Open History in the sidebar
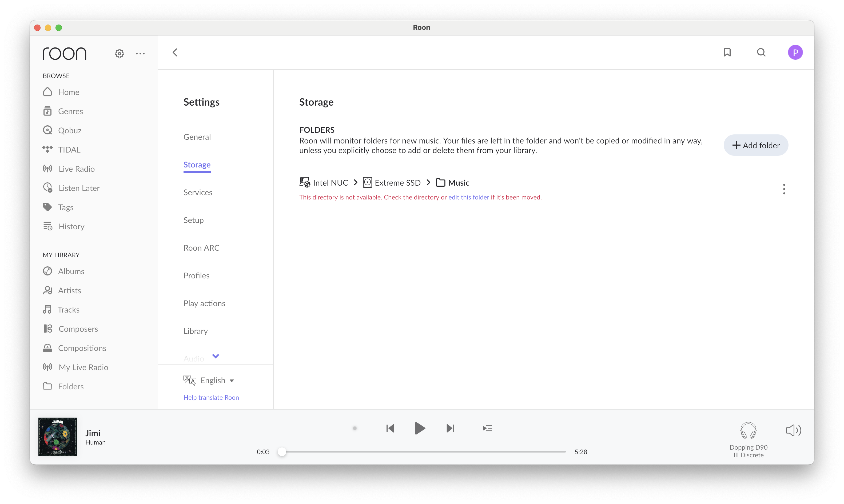The width and height of the screenshot is (844, 504). 63,226
